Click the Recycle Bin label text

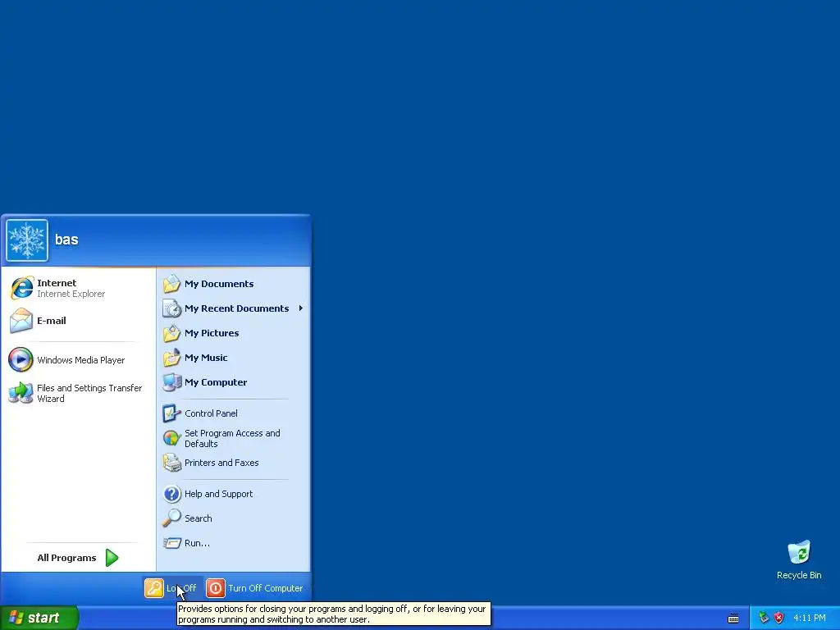tap(799, 575)
